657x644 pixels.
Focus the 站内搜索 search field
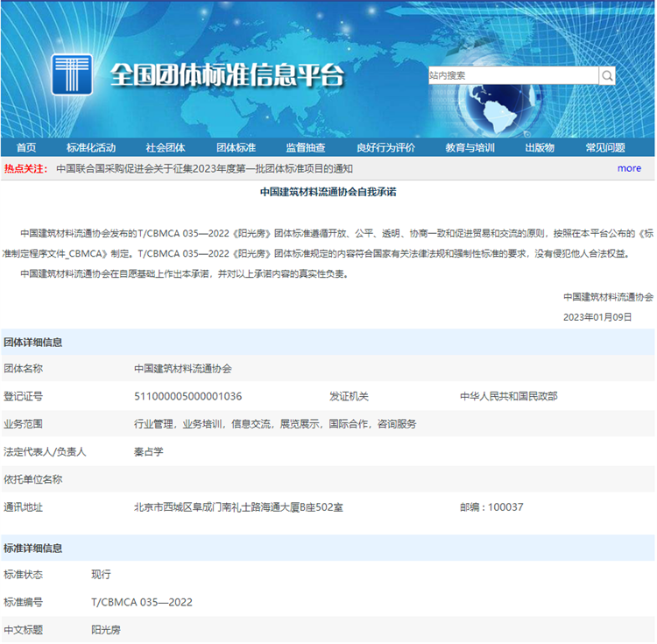tap(513, 75)
